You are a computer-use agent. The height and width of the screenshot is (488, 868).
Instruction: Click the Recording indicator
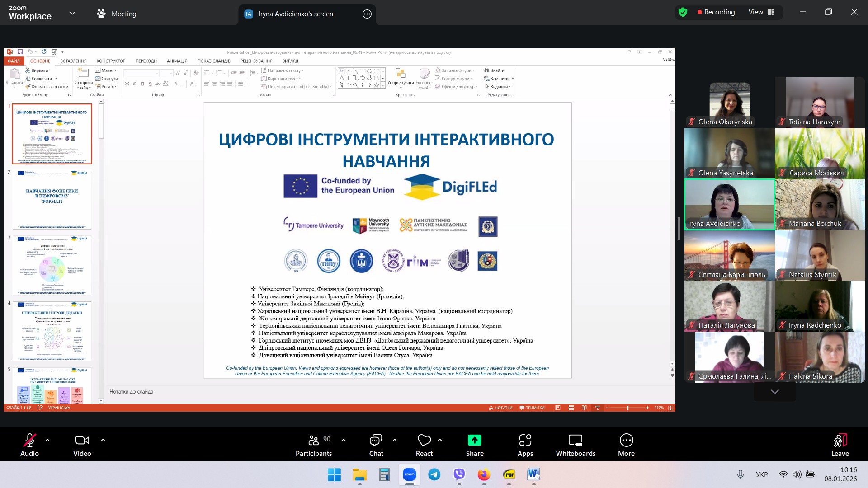[x=716, y=12]
